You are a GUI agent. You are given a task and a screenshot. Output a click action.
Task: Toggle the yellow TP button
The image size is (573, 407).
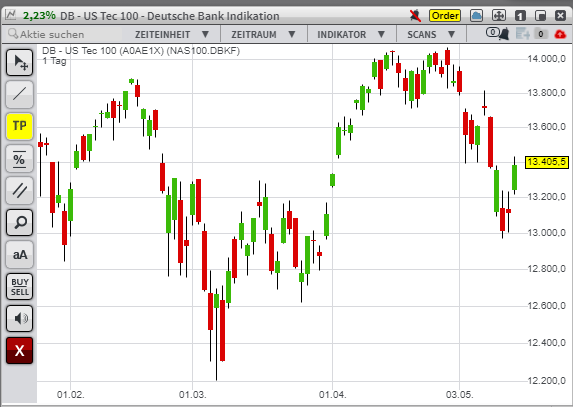pyautogui.click(x=20, y=126)
